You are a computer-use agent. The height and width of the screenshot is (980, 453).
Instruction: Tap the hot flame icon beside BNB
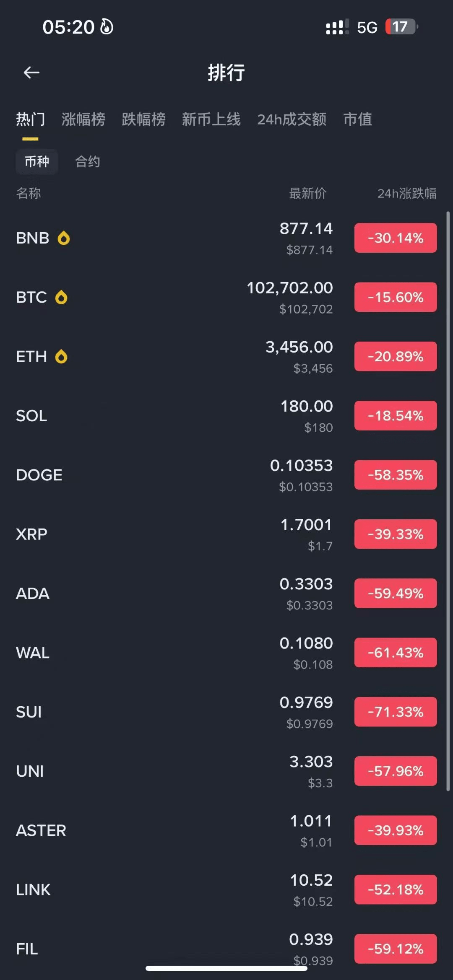coord(64,238)
